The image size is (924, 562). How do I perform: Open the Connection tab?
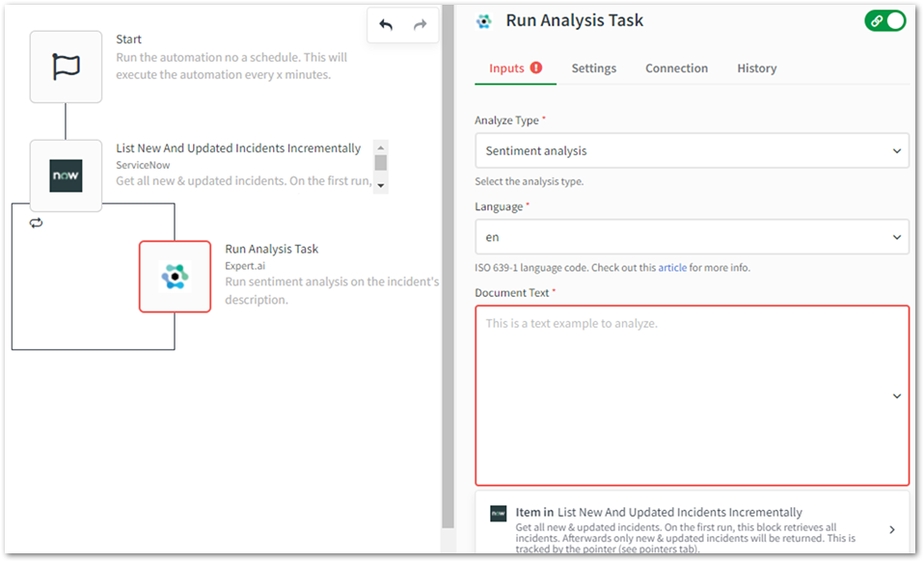[676, 67]
